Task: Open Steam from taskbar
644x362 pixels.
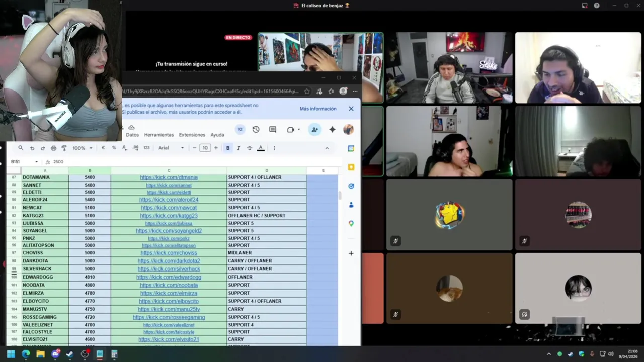Action: pos(70,354)
